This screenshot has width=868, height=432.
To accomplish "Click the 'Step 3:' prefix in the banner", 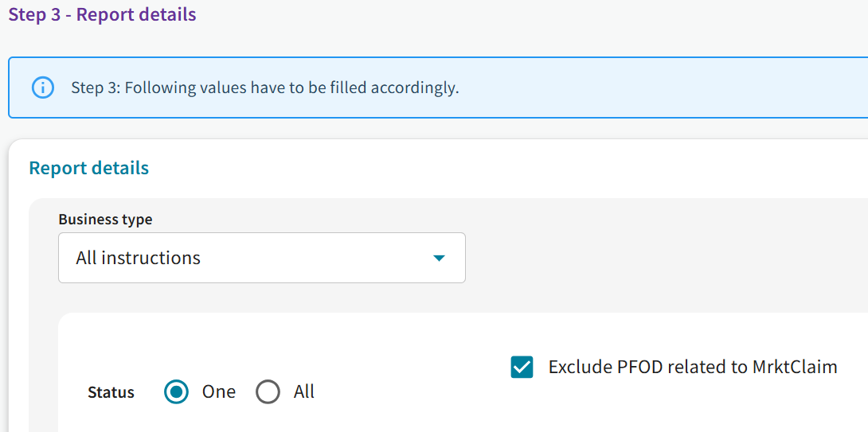I will (95, 88).
